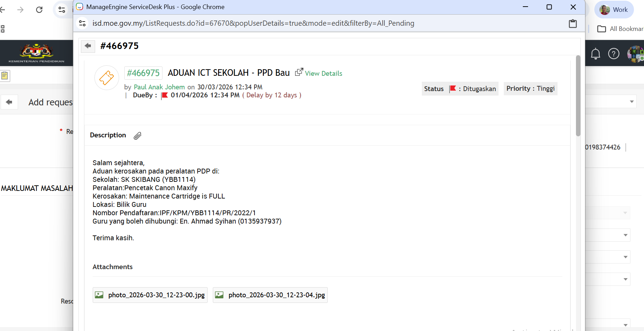Click the back arrow beside #466975 header
This screenshot has height=331, width=644.
88,46
